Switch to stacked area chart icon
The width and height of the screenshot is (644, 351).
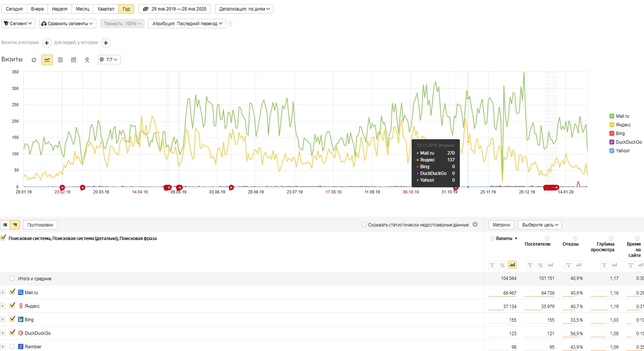click(x=60, y=60)
